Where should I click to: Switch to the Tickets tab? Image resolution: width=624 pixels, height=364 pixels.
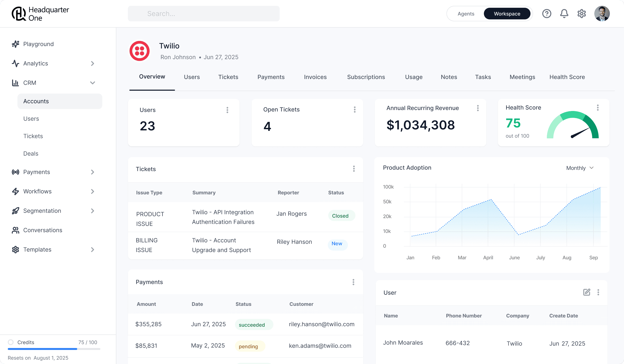click(x=228, y=77)
